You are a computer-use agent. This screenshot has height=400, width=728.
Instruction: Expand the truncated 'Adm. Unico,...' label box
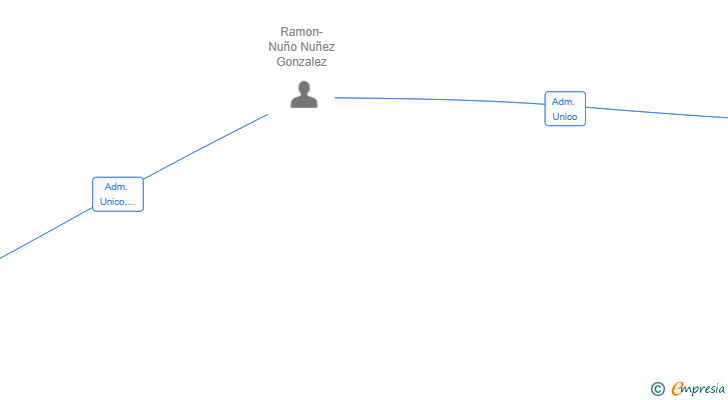[118, 194]
